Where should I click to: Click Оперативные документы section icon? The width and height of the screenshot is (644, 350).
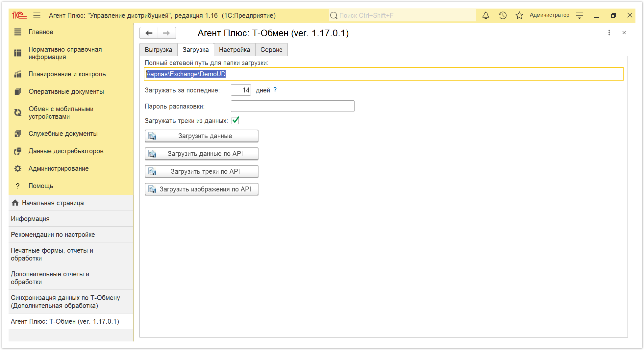pos(18,91)
